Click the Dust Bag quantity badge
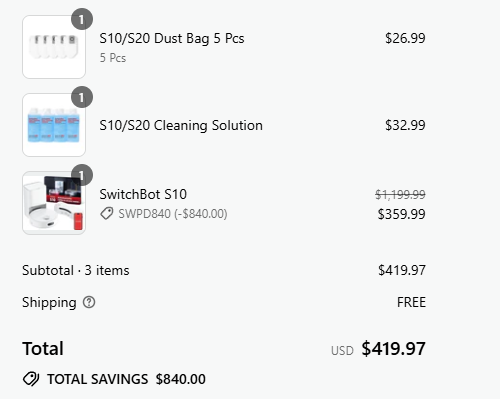Screen dimensions: 500x399 tap(82, 19)
